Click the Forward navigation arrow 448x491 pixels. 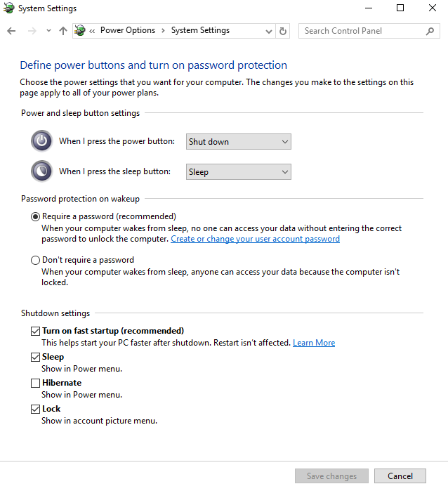32,31
